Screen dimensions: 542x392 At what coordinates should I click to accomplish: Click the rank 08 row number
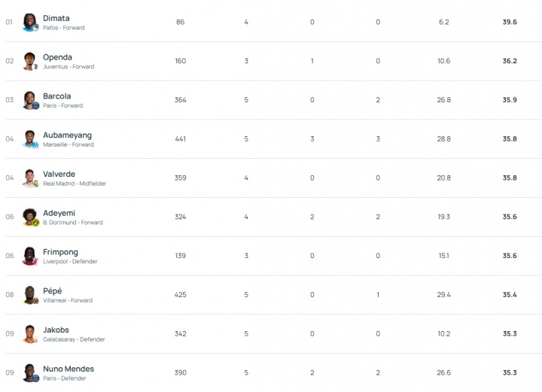(10, 295)
